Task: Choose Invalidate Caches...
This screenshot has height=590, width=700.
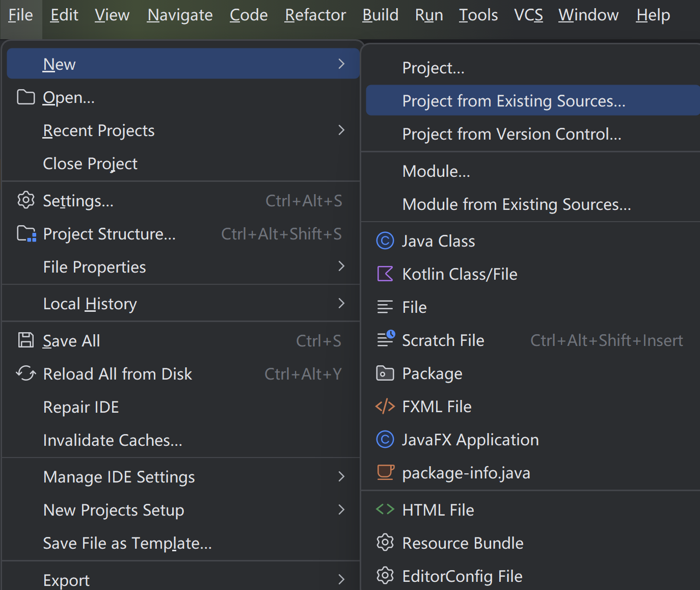Action: [x=181, y=440]
